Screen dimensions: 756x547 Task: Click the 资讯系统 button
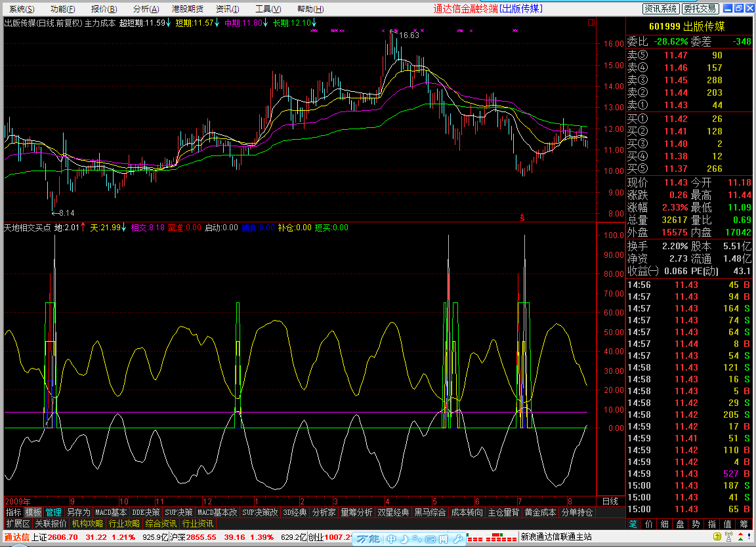pos(661,9)
